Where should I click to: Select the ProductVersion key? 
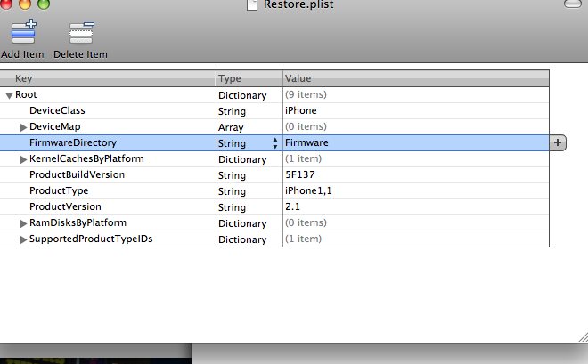[x=65, y=206]
